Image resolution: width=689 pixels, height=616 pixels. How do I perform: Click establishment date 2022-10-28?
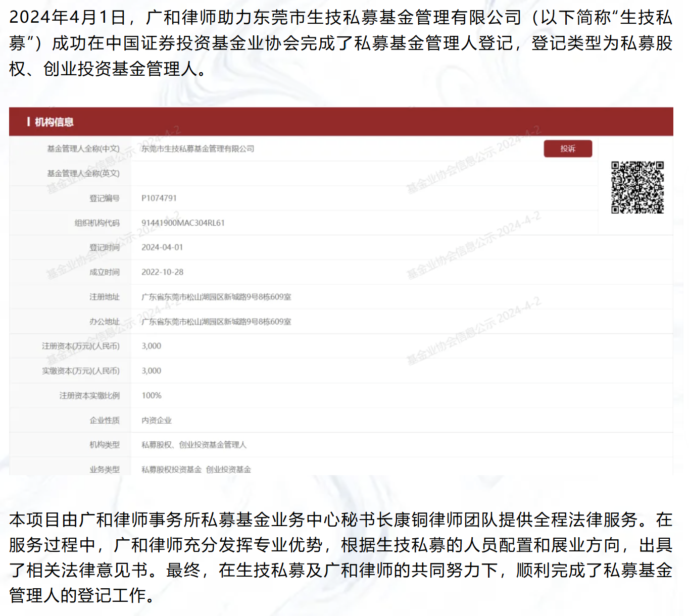tap(162, 272)
